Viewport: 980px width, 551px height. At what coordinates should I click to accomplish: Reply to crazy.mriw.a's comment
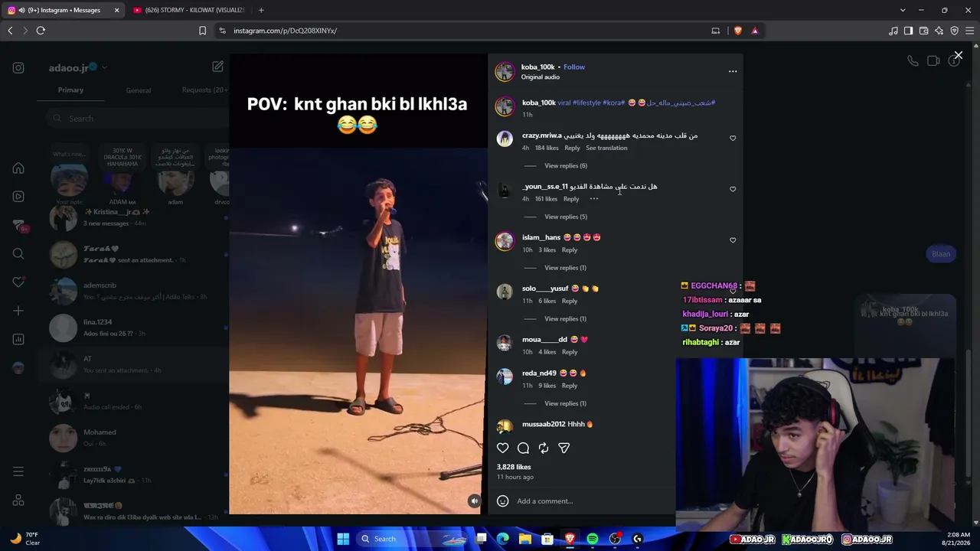(x=572, y=148)
